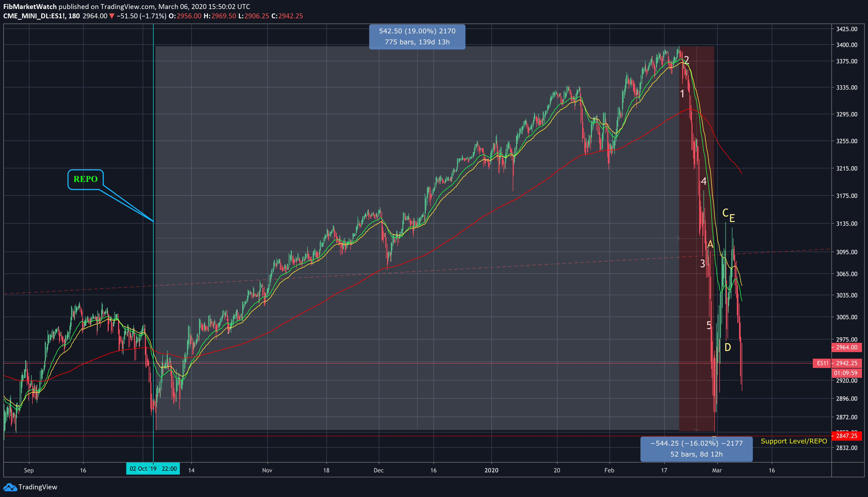
Task: Click the 01:09:59 countdown label
Action: [847, 373]
